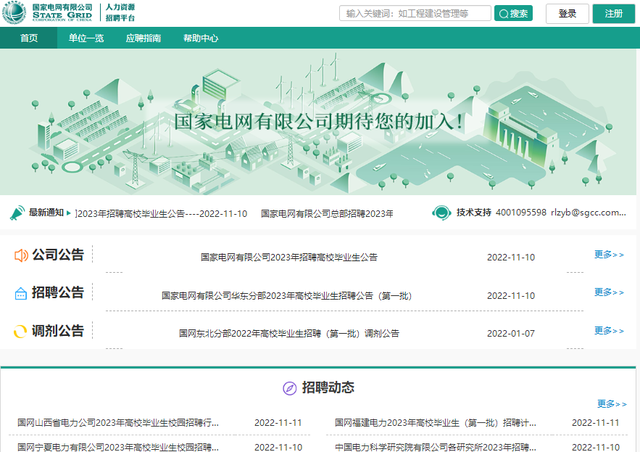Click the orange speaker icon beside 公司公告
This screenshot has height=452, width=640.
pyautogui.click(x=21, y=256)
